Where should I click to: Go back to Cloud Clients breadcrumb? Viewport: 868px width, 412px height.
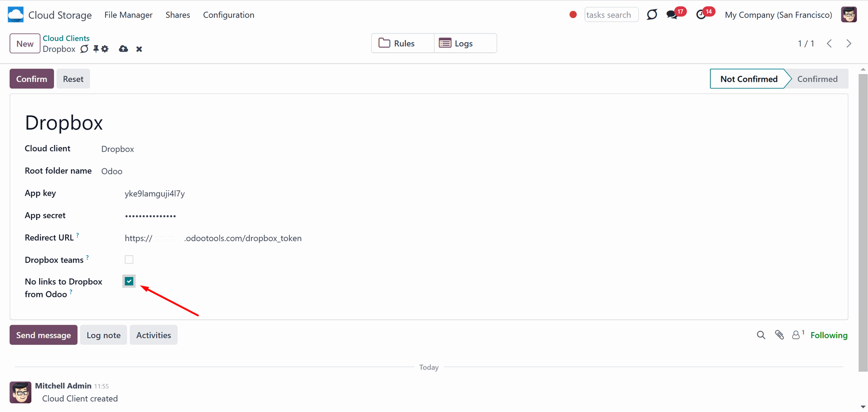coord(66,38)
